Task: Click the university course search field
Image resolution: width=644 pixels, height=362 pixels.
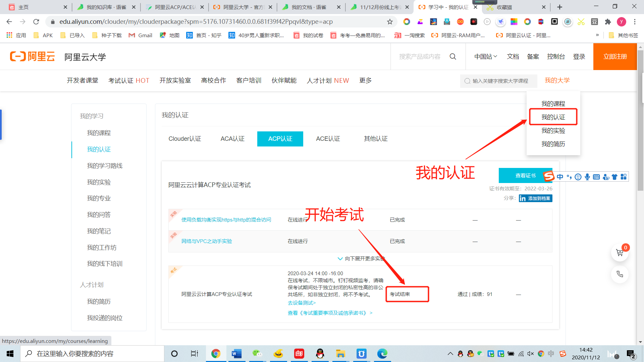Action: coord(500,81)
